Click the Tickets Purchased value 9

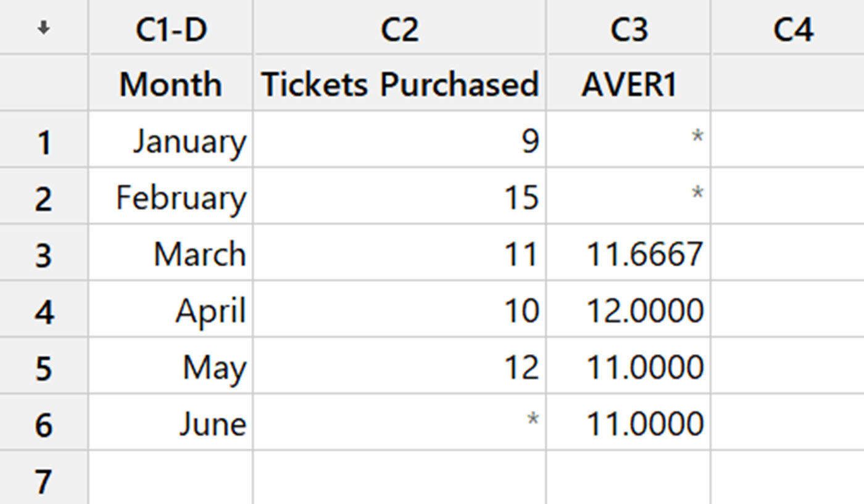point(399,139)
